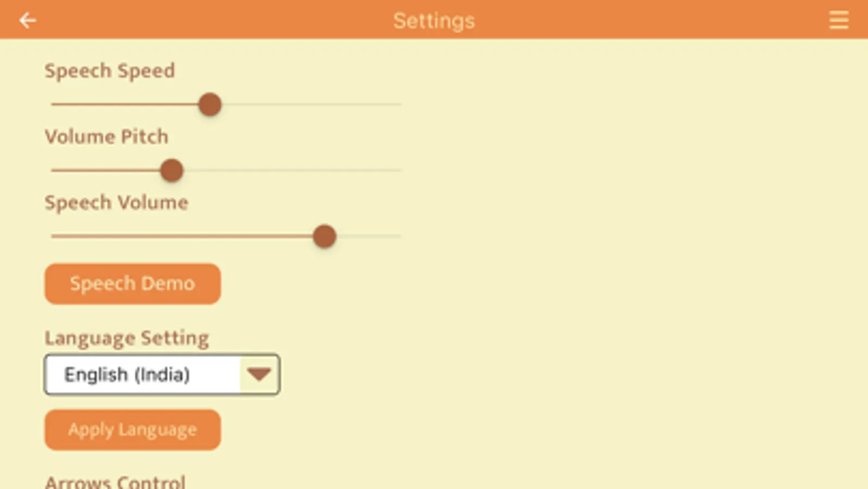Click the Speech Speed label

(x=110, y=71)
